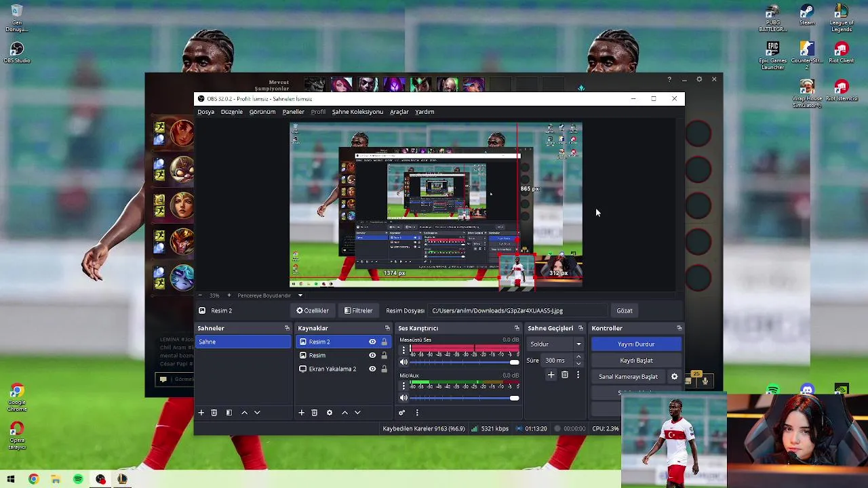The width and height of the screenshot is (868, 488).
Task: Open source Özellikler button
Action: 313,310
